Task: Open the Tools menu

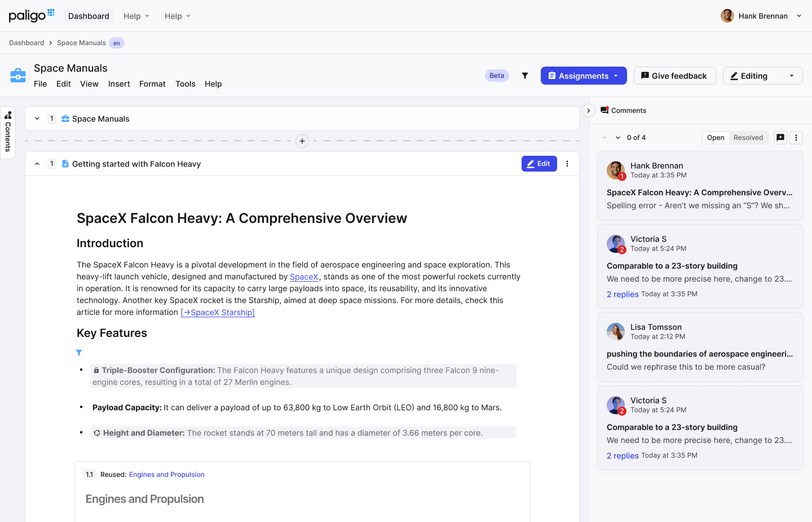Action: 186,84
